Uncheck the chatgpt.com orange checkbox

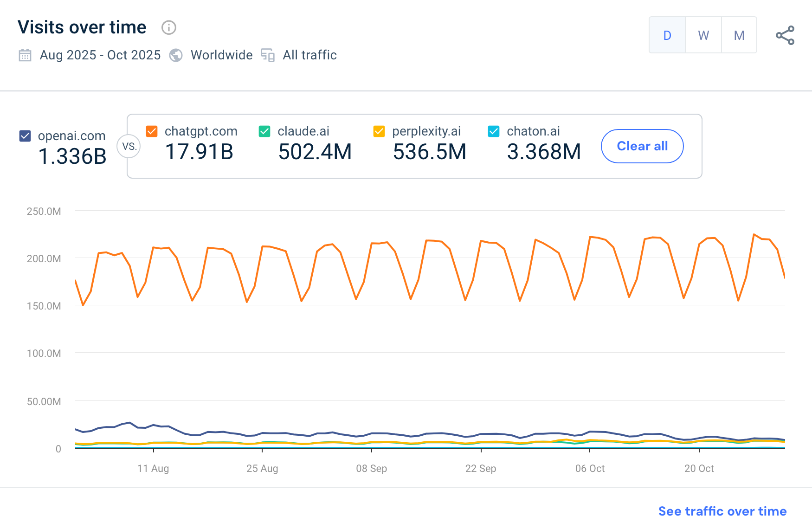pyautogui.click(x=152, y=131)
